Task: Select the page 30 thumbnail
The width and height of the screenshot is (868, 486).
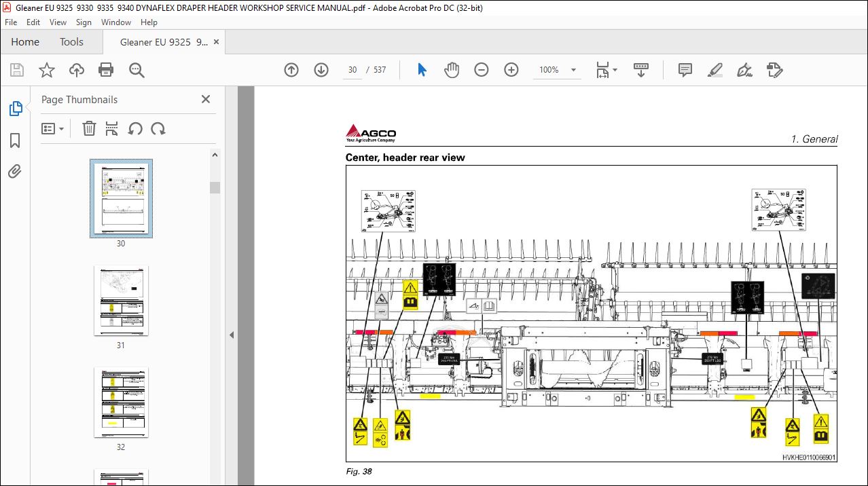Action: coord(121,199)
